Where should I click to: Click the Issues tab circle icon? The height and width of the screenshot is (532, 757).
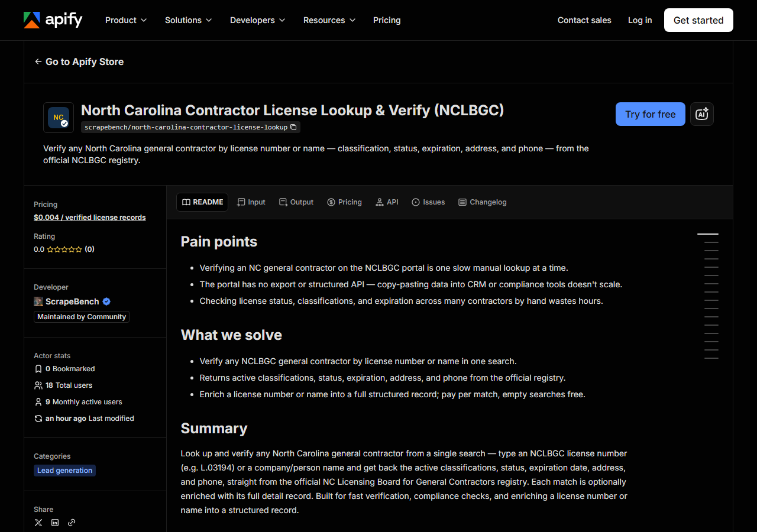point(416,202)
